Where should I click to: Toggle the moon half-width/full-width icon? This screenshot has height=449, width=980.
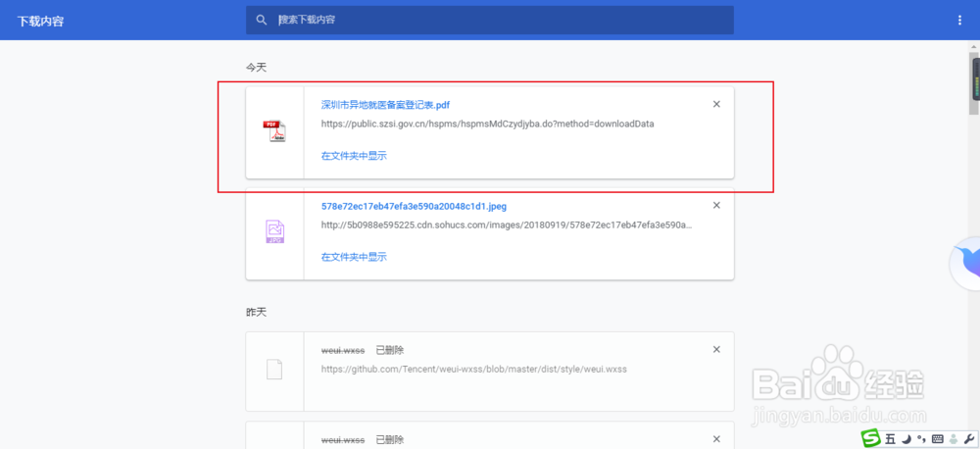point(906,438)
